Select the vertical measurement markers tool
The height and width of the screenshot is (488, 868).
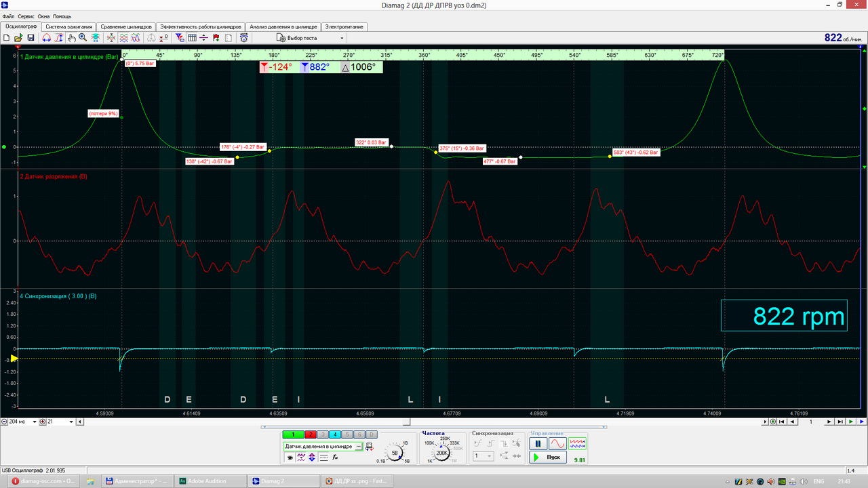point(59,38)
